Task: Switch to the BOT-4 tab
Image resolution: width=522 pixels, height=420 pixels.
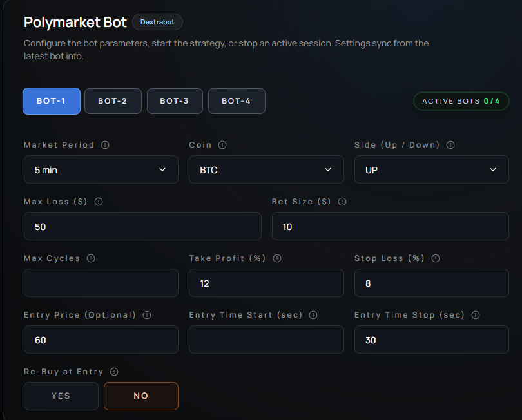Action: coord(237,101)
